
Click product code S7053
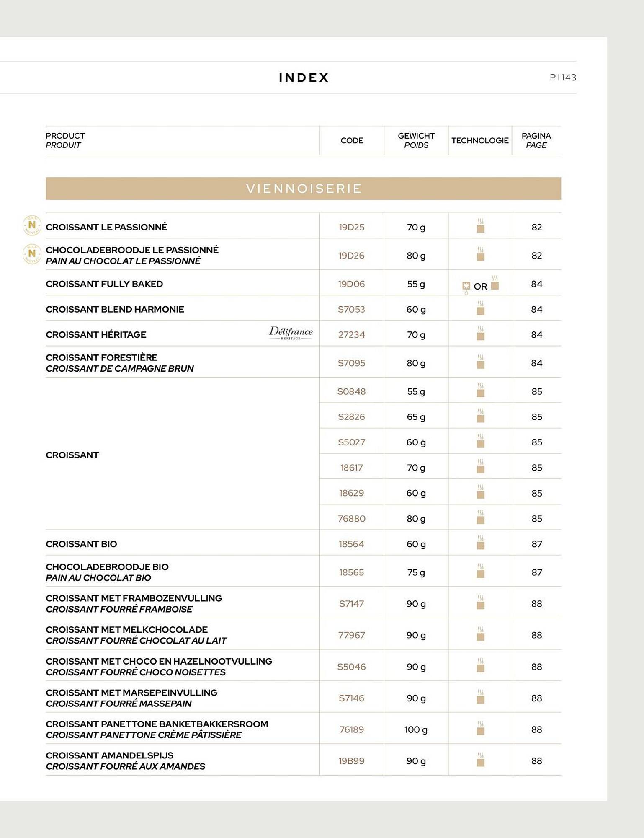(x=352, y=309)
